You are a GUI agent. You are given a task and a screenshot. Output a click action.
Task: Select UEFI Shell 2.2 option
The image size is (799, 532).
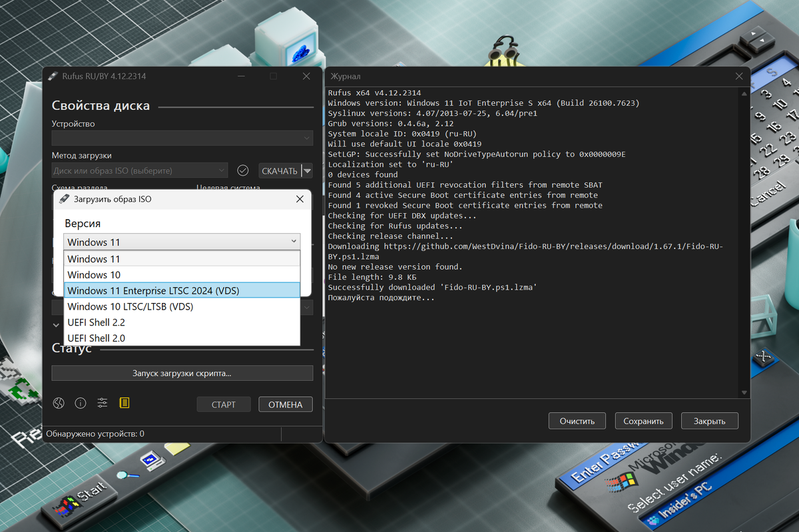(182, 322)
